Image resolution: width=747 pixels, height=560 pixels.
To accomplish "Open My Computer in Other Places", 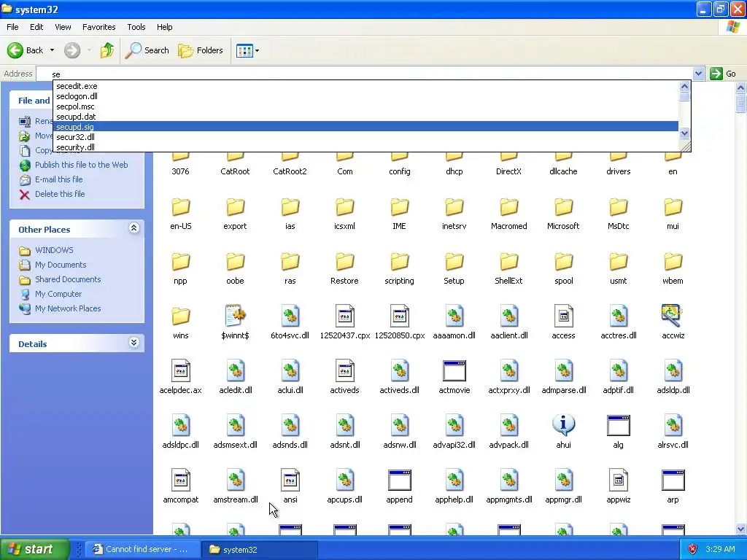I will 58,295.
